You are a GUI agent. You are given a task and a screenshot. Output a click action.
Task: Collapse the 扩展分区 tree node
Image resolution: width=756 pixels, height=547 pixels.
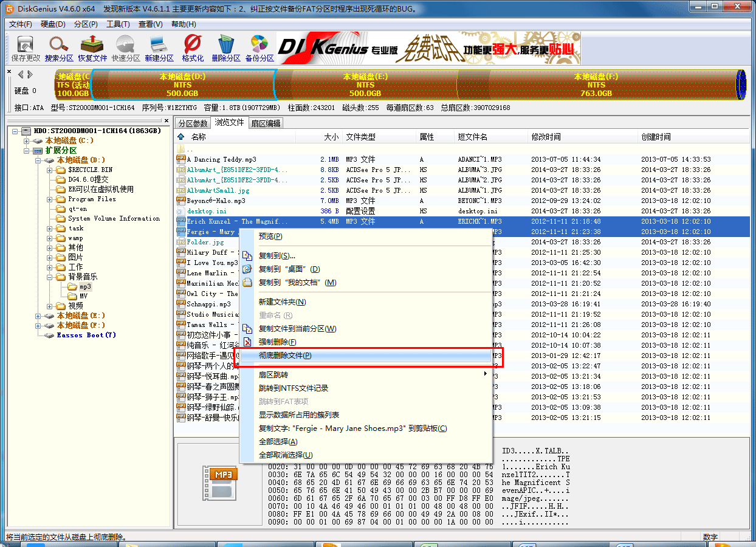click(x=26, y=150)
